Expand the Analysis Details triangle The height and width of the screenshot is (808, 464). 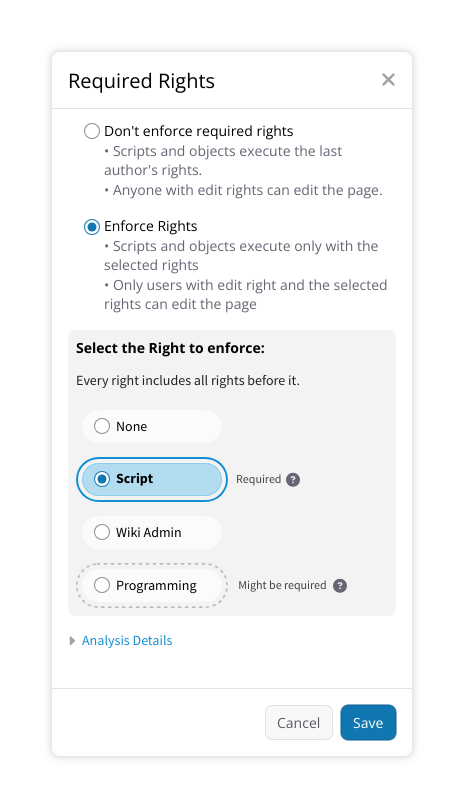point(72,641)
